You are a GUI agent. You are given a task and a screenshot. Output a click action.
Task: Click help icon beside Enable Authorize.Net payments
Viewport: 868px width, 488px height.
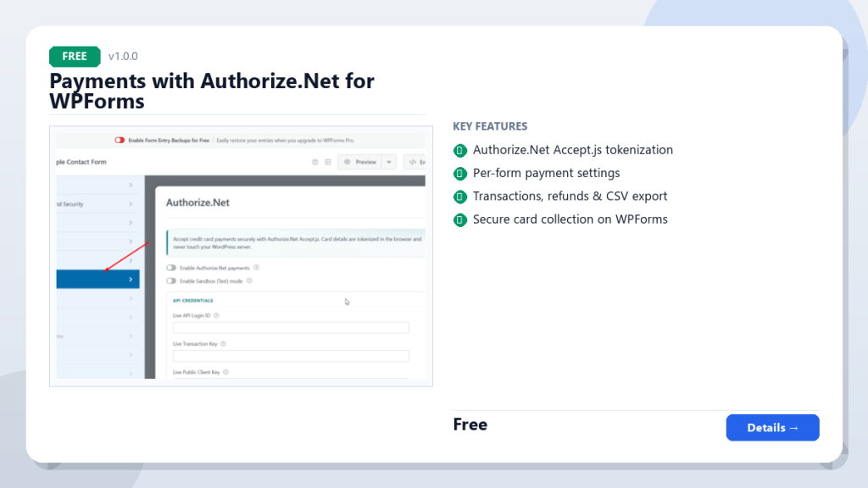[256, 268]
